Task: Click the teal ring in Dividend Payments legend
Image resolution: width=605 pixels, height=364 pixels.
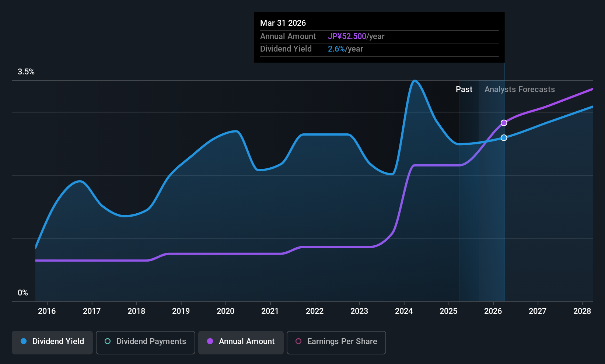Action: [x=108, y=341]
